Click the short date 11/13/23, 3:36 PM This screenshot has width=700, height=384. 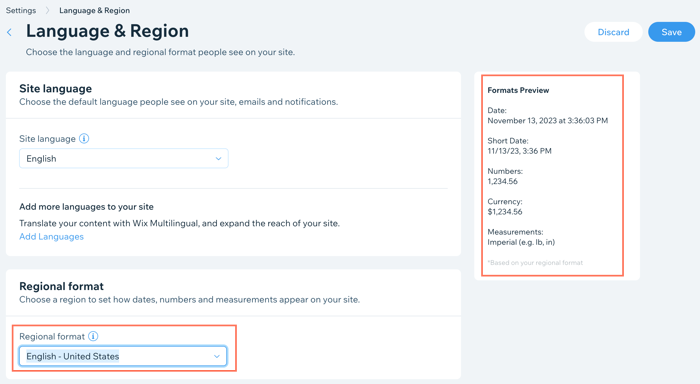tap(520, 151)
